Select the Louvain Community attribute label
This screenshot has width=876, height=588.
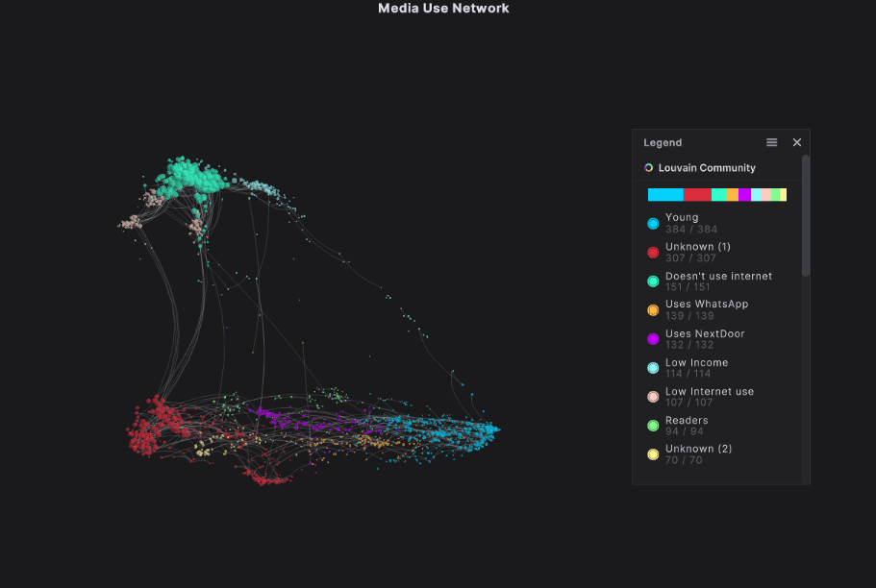707,167
